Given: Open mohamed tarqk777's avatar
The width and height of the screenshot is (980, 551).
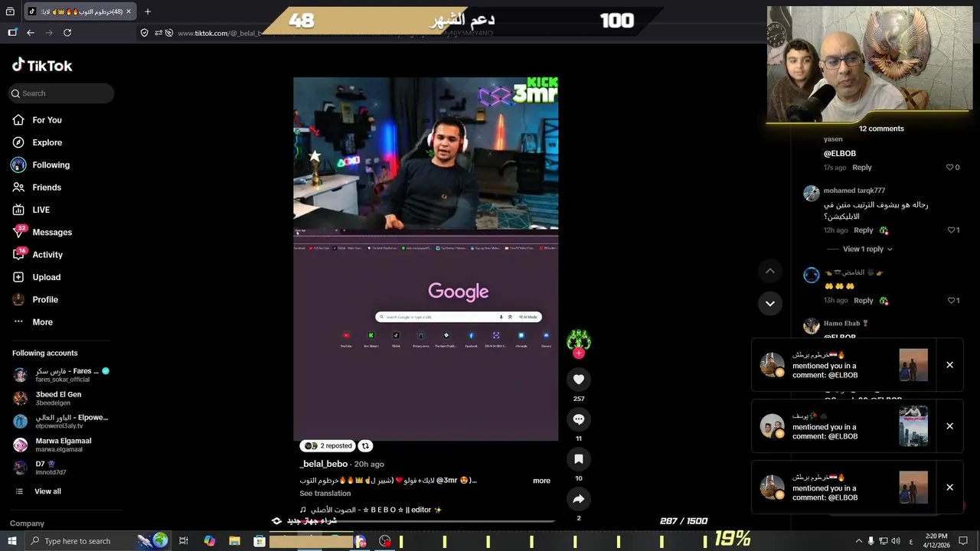Looking at the screenshot, I should point(811,193).
